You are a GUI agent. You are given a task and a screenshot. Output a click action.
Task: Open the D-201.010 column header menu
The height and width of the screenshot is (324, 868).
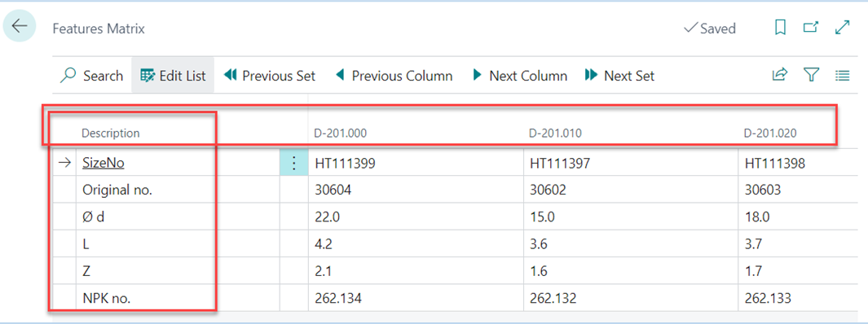coord(555,134)
